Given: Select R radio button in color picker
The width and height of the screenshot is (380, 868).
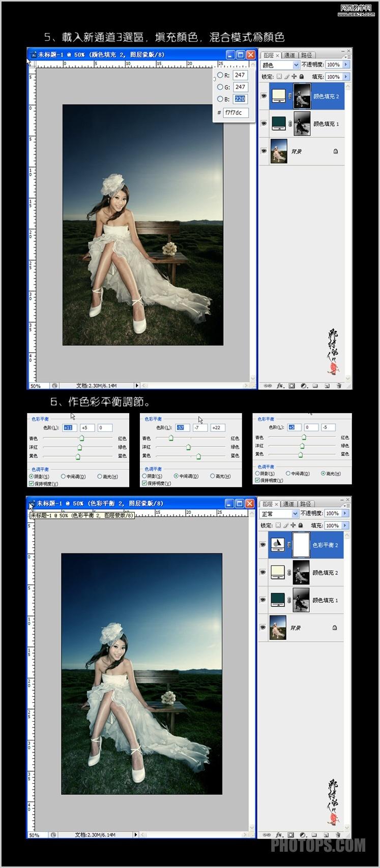Looking at the screenshot, I should [x=220, y=75].
